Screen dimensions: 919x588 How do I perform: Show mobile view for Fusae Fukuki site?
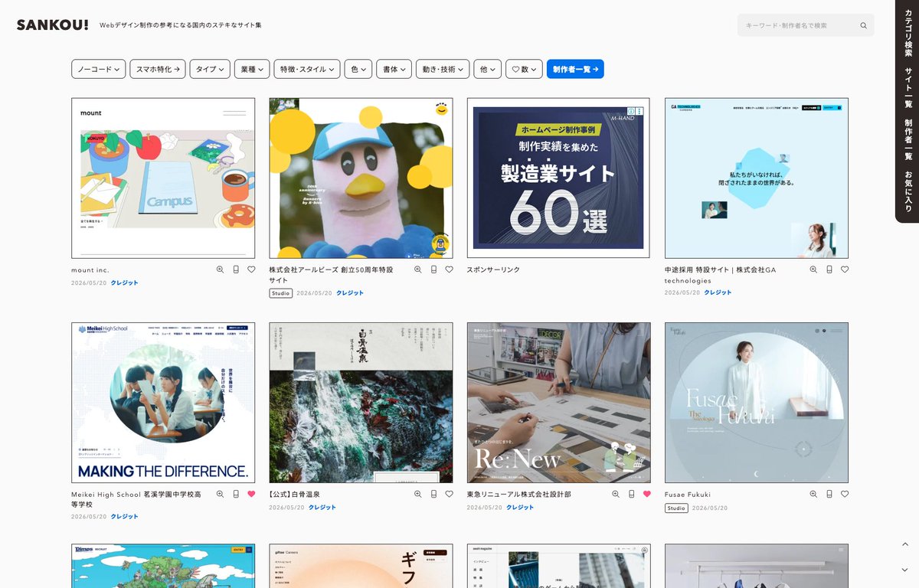[829, 494]
